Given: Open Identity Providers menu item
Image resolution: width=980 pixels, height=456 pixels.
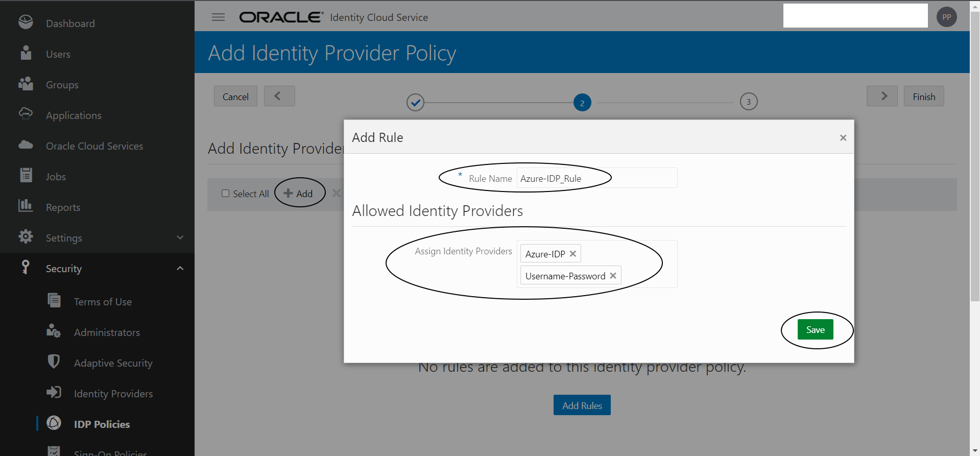Looking at the screenshot, I should click(113, 394).
